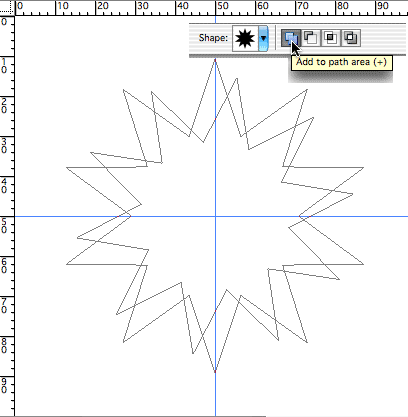Select the horizontal blue guide line left of the star
Screen dimensions: 408x417
[40, 216]
